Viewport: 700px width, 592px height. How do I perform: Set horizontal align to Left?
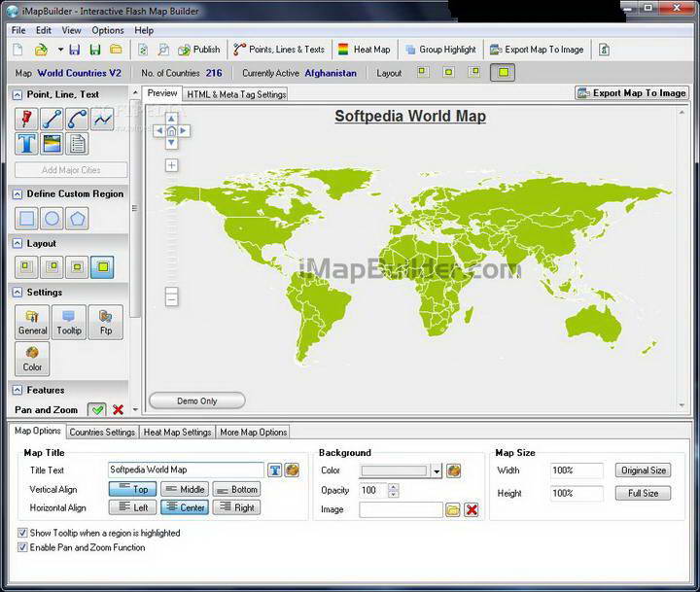tap(132, 507)
